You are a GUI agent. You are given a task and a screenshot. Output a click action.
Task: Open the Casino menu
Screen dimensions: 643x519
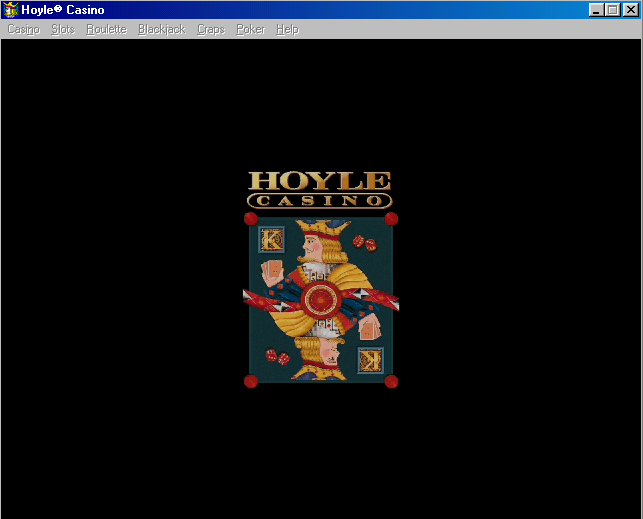click(x=23, y=30)
